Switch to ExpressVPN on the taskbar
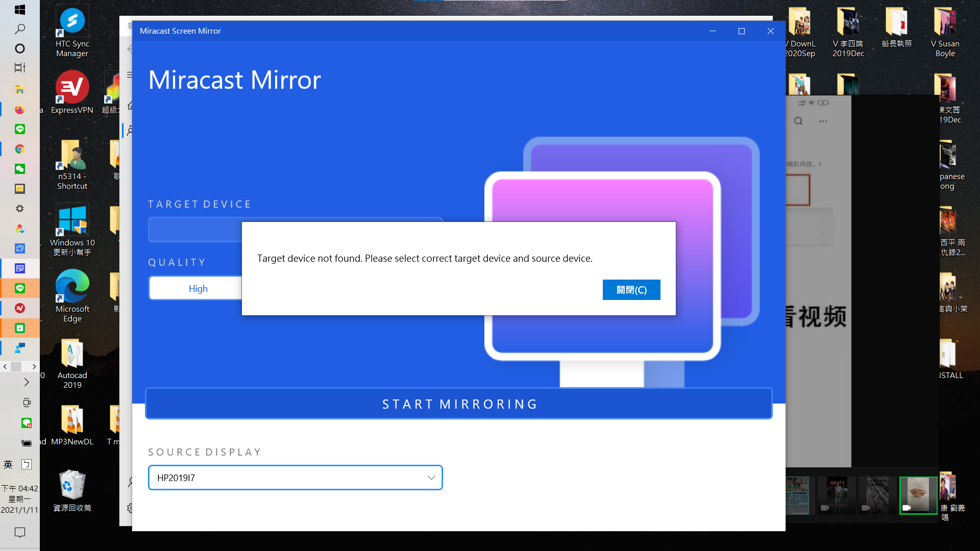 20,308
